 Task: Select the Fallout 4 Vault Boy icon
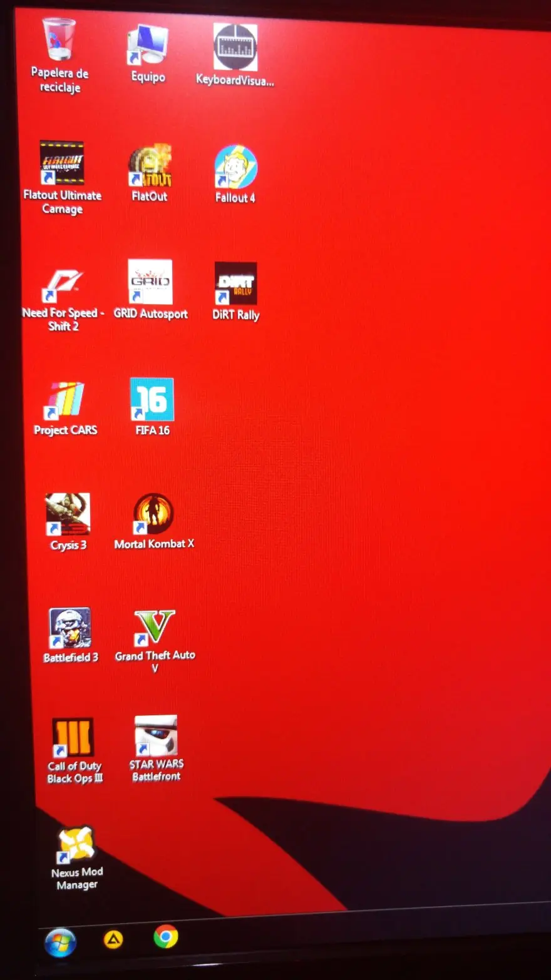[x=235, y=166]
